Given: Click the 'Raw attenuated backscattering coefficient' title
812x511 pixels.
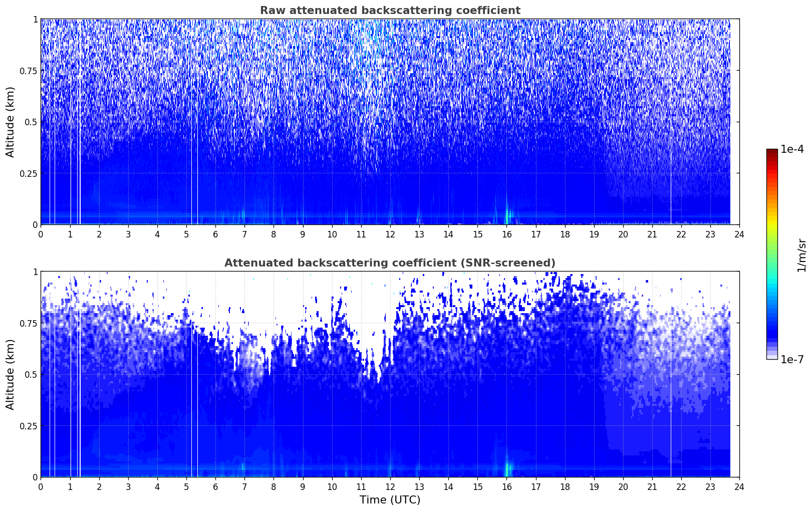Looking at the screenshot, I should [x=390, y=11].
